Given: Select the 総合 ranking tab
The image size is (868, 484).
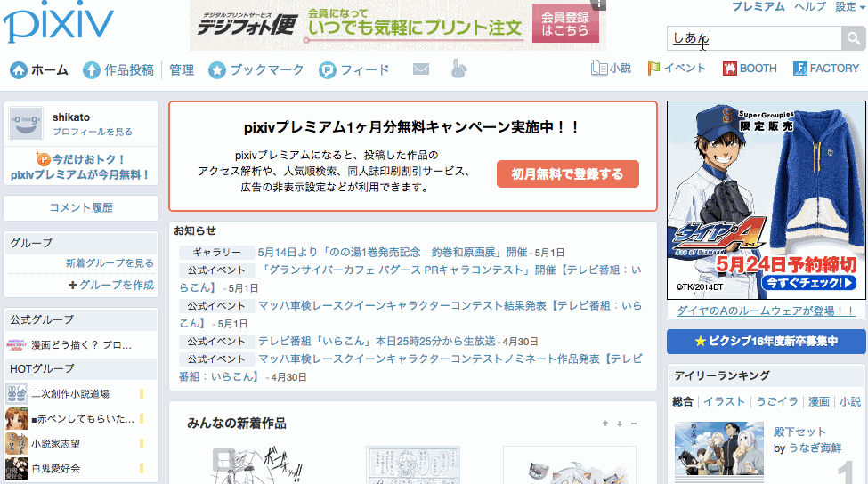Looking at the screenshot, I should 683,401.
